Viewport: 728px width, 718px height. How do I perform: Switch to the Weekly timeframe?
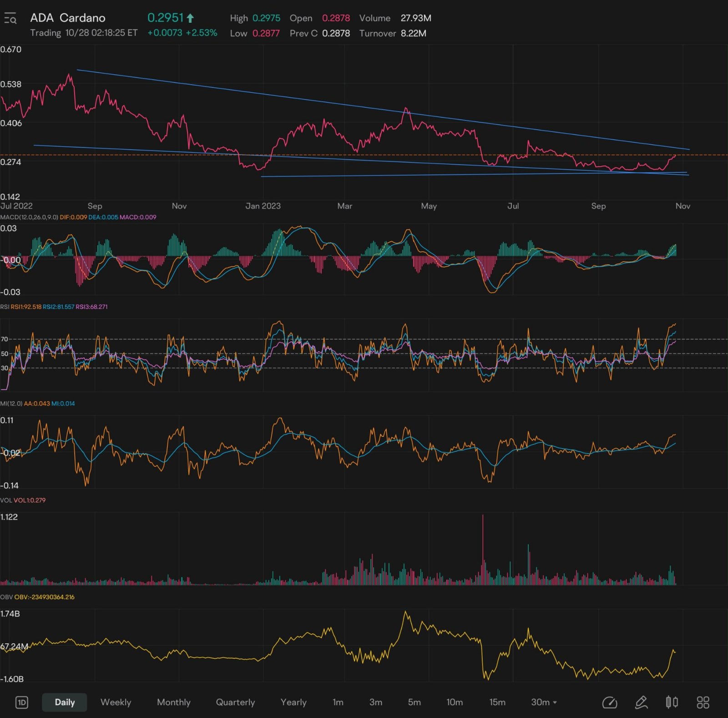(116, 702)
